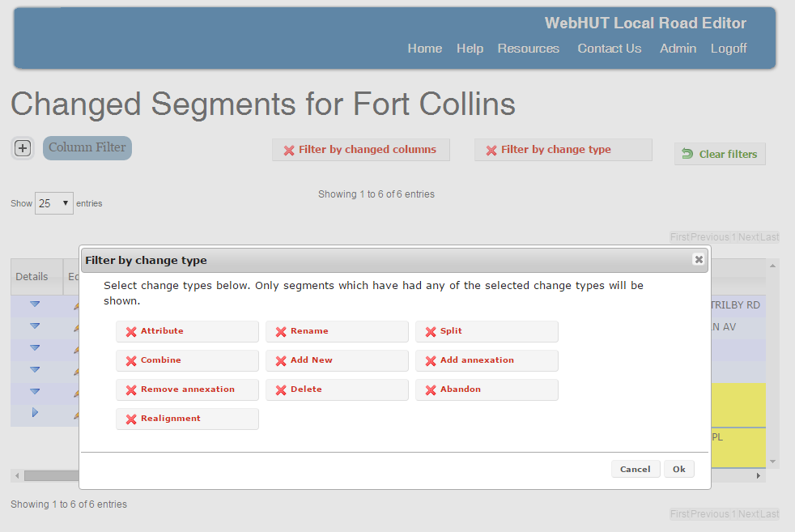The image size is (795, 532).
Task: Click the scroll-left arrow of the table scrollbar
Action: tap(17, 475)
